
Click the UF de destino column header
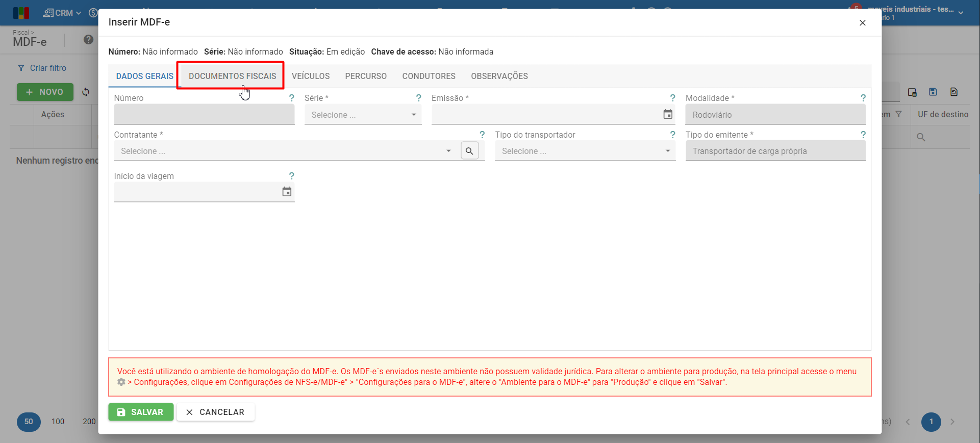943,115
